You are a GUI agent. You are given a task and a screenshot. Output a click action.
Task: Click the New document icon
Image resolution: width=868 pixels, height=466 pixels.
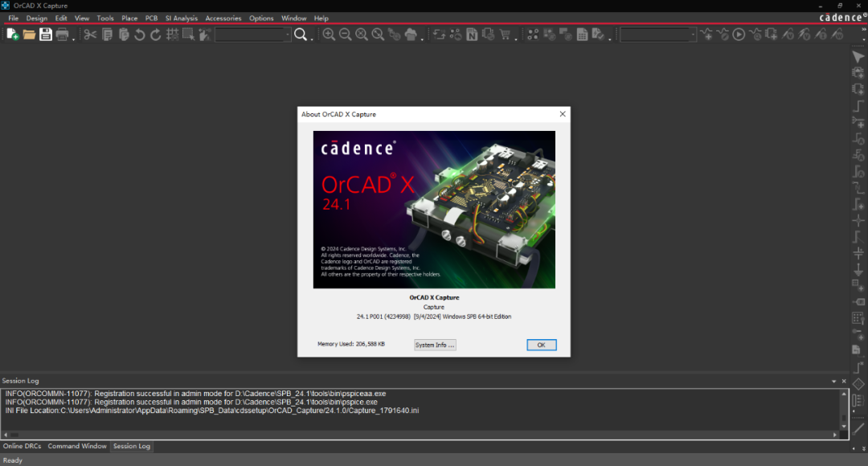point(12,35)
